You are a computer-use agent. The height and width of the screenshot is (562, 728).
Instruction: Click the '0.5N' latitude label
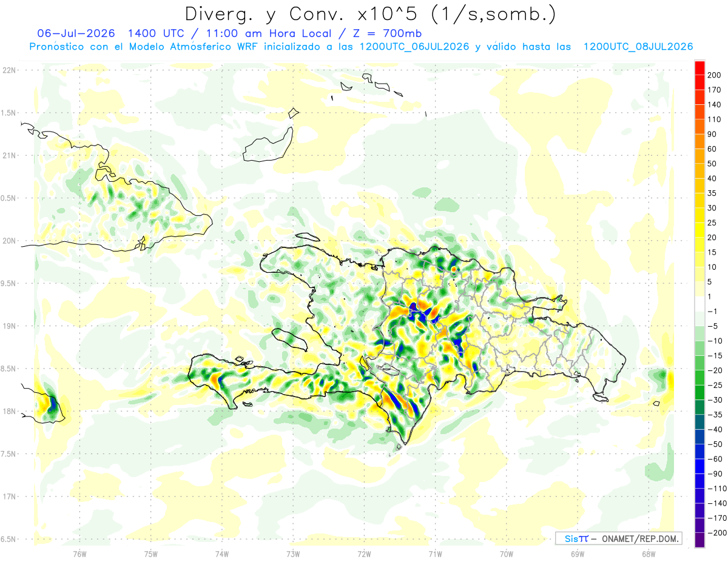tap(9, 198)
